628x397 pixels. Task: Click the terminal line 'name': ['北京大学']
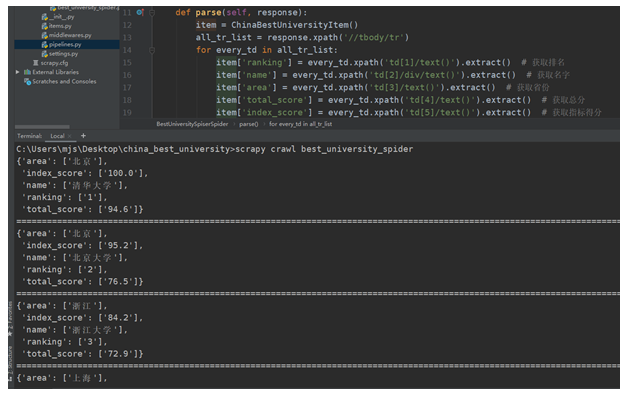click(x=75, y=258)
